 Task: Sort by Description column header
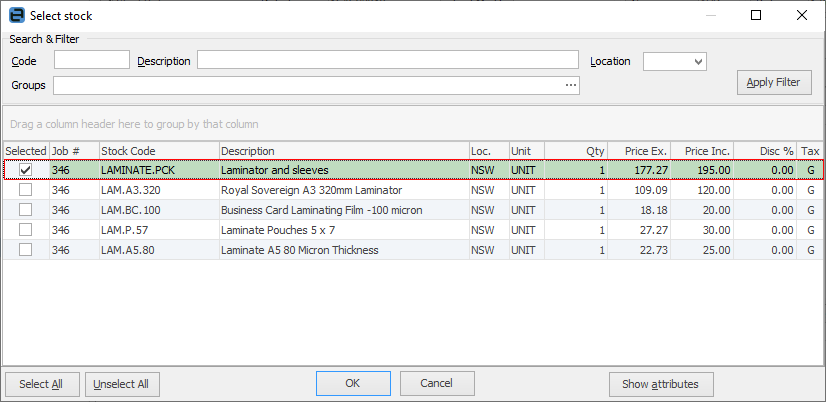[x=343, y=151]
